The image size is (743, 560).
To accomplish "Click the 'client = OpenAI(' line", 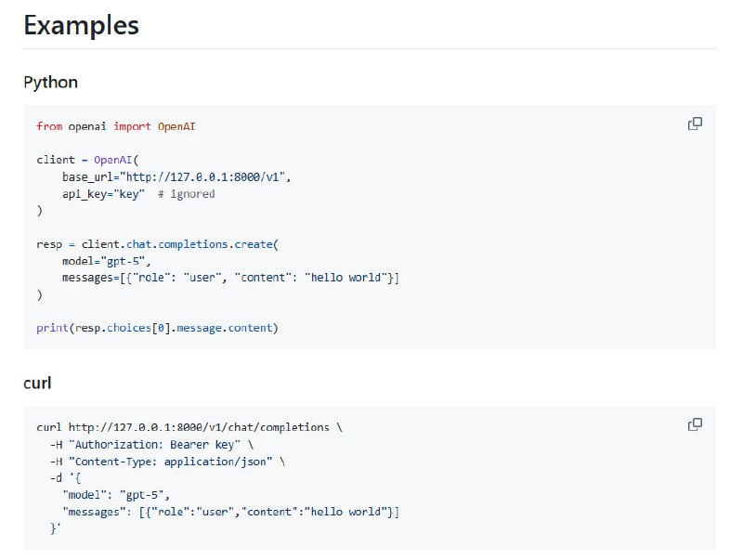I will [x=87, y=160].
